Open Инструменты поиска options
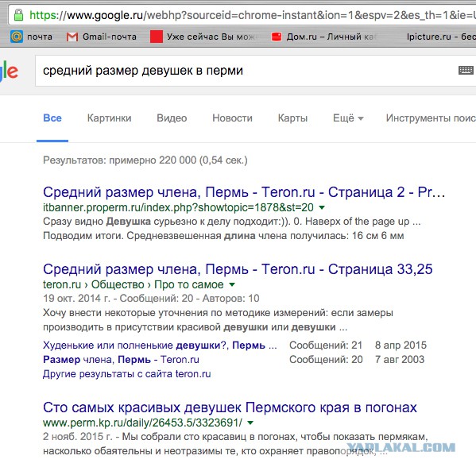This screenshot has width=476, height=471. click(x=431, y=118)
